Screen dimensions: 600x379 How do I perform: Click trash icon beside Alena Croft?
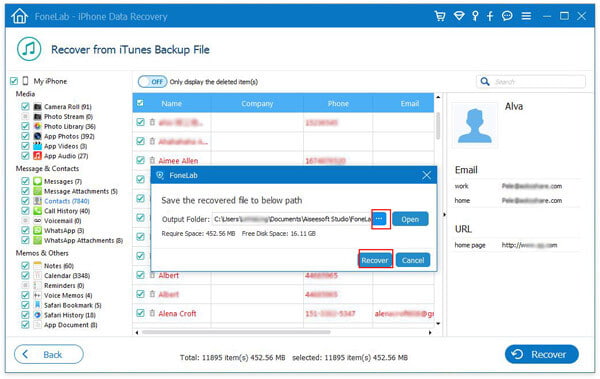coord(152,313)
